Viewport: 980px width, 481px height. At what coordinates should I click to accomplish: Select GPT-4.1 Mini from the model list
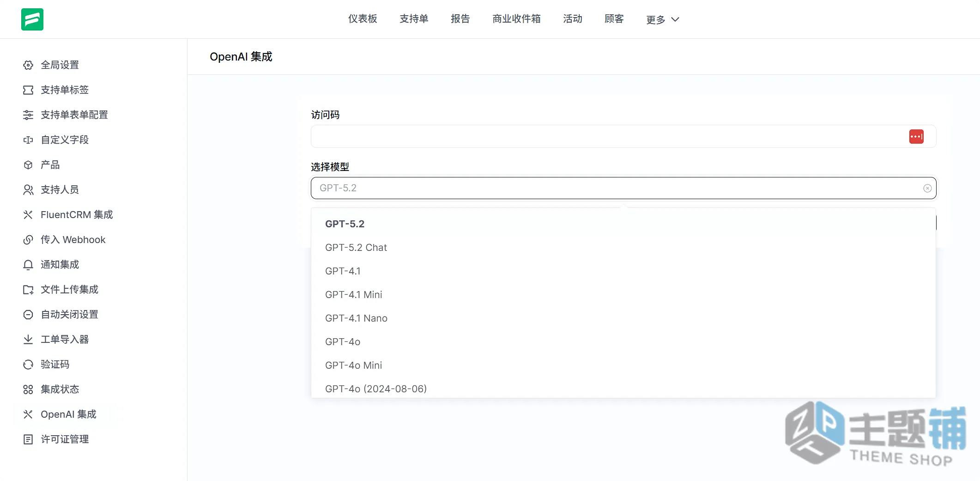click(x=623, y=295)
